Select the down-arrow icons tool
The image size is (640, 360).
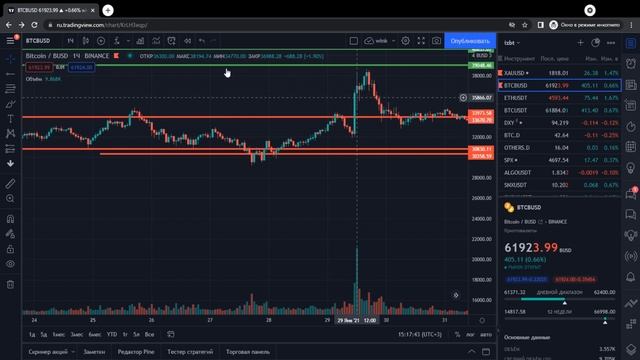tap(10, 163)
